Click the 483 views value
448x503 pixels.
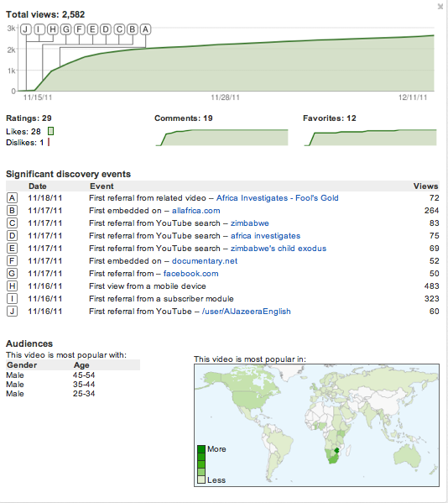[432, 286]
